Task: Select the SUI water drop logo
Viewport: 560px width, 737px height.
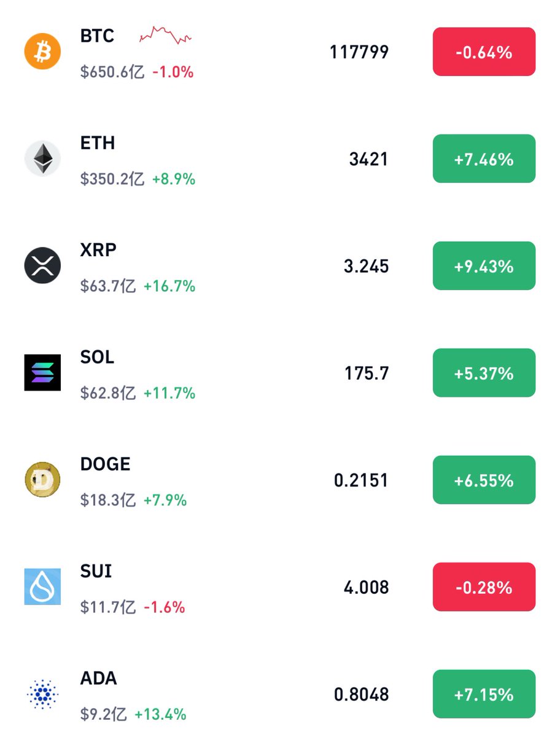Action: pyautogui.click(x=42, y=587)
